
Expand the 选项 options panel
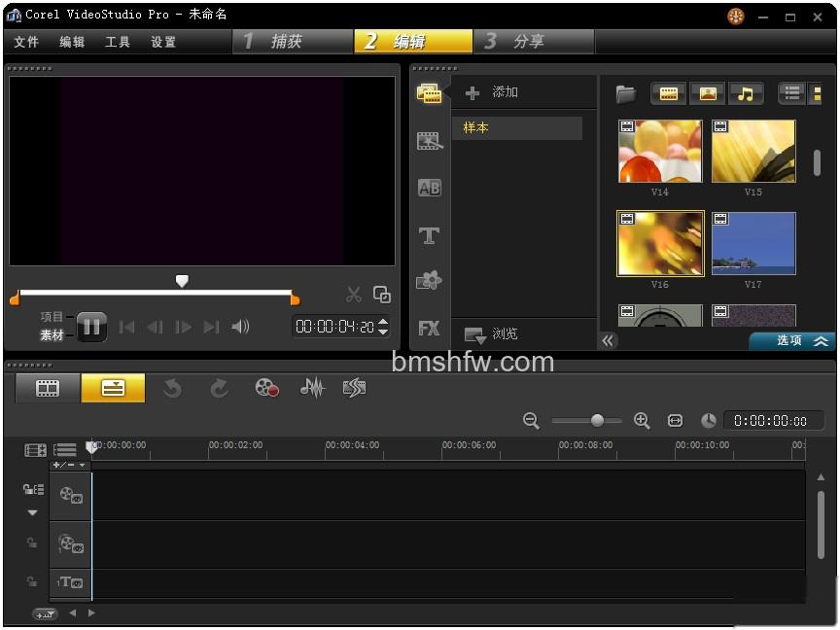point(791,340)
